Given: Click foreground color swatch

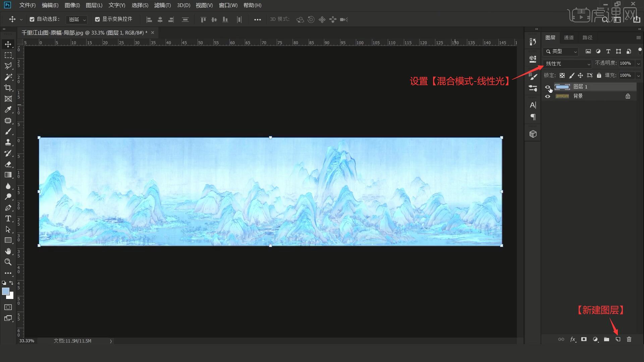Looking at the screenshot, I should 6,291.
